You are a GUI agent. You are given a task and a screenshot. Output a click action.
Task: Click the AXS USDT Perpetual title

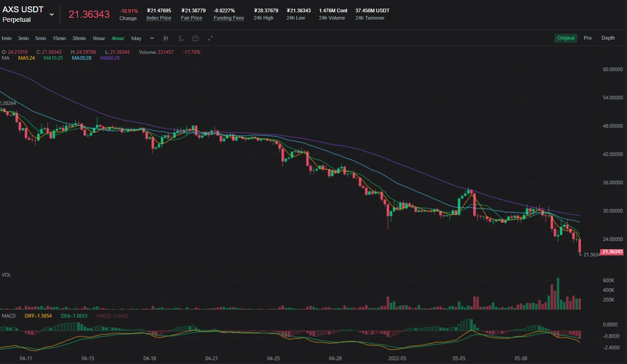[x=23, y=14]
